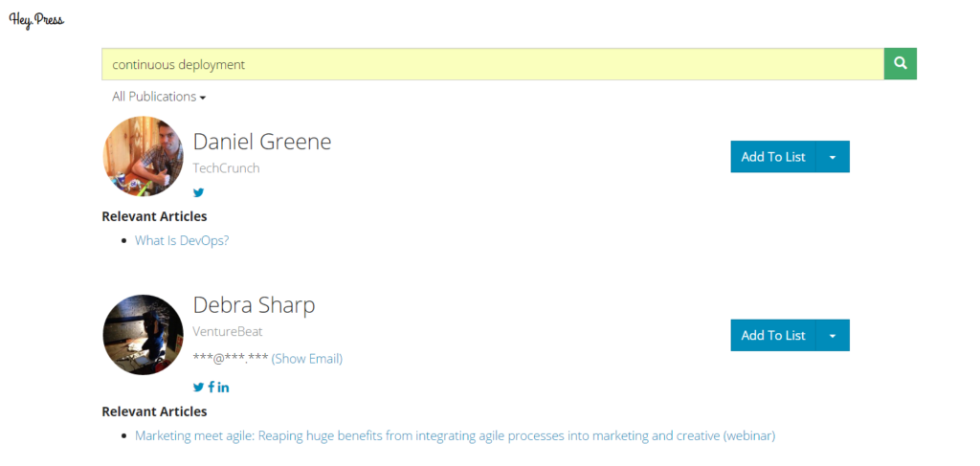Click the Debra Sharp name heading

pos(255,305)
